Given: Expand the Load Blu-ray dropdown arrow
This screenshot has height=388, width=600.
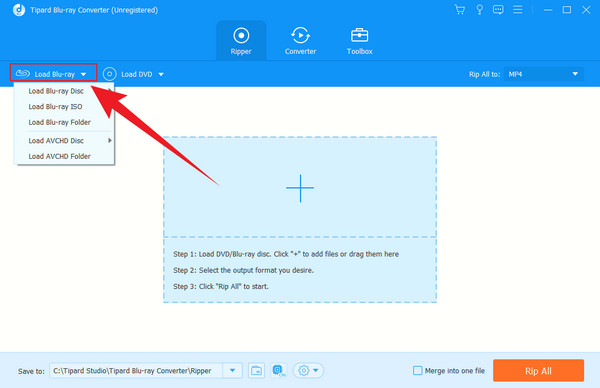Looking at the screenshot, I should point(83,74).
